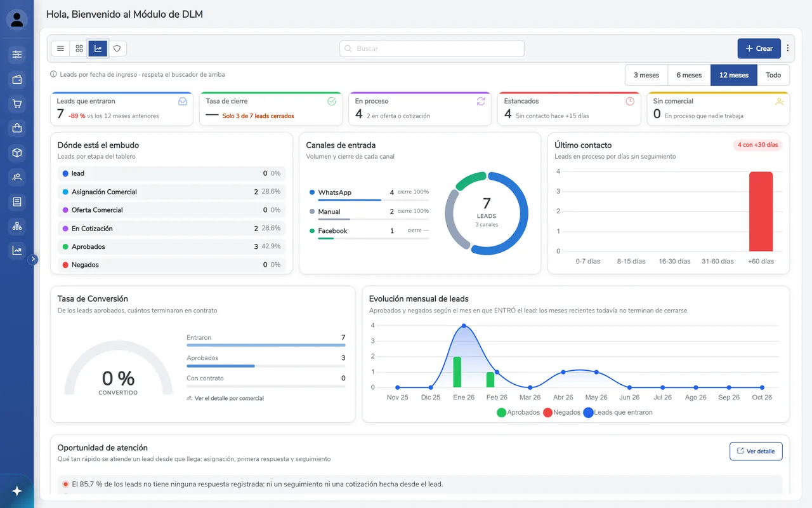Click the sparkle AI assistant icon
The width and height of the screenshot is (812, 508).
pos(17,491)
